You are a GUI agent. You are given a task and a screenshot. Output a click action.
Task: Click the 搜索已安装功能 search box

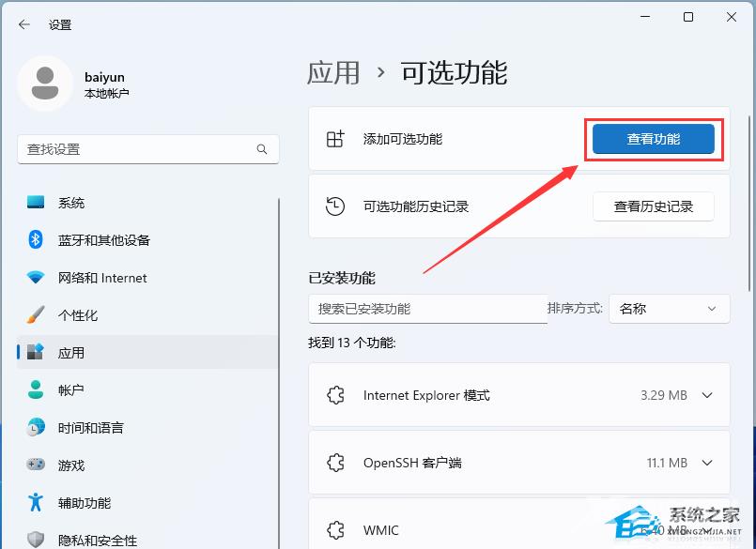(x=428, y=309)
